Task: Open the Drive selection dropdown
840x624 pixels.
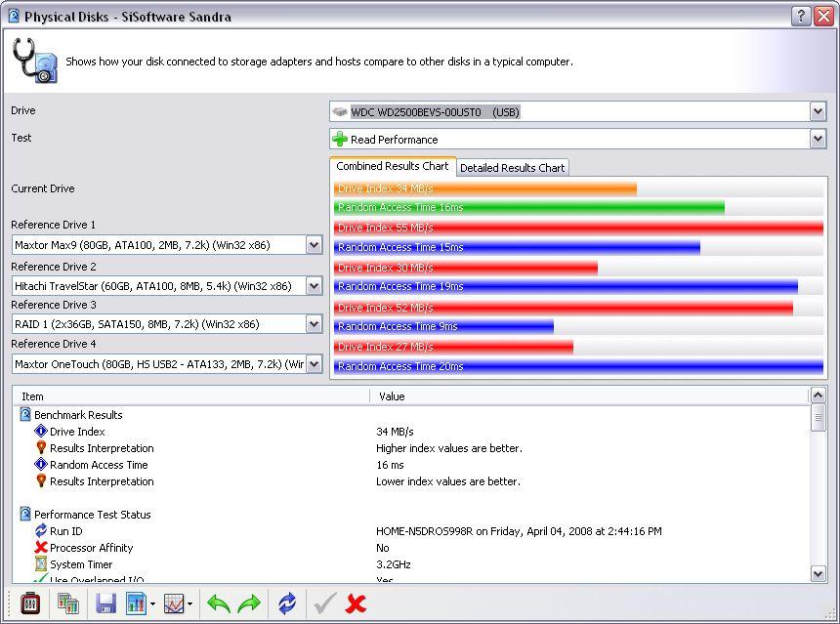Action: (818, 112)
